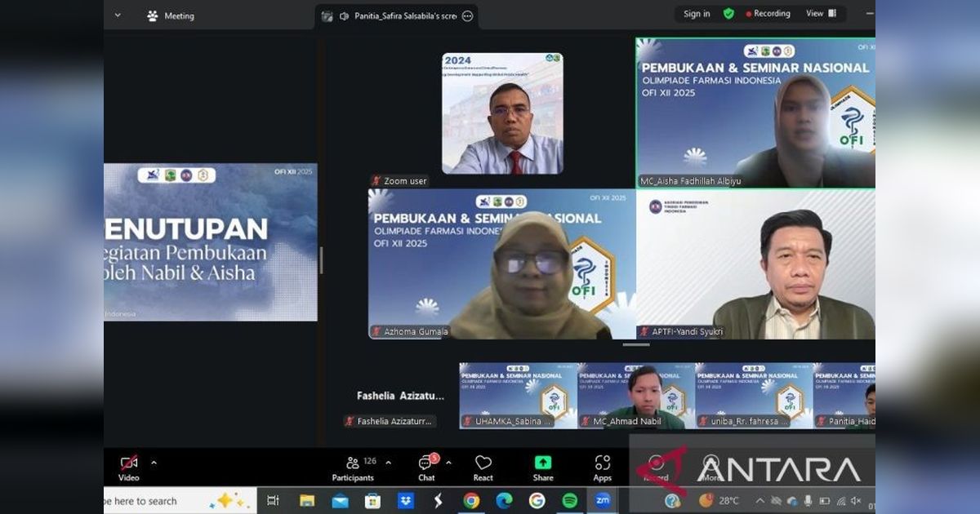This screenshot has height=514, width=980.
Task: Click the gallery page indicator bar
Action: [x=636, y=345]
